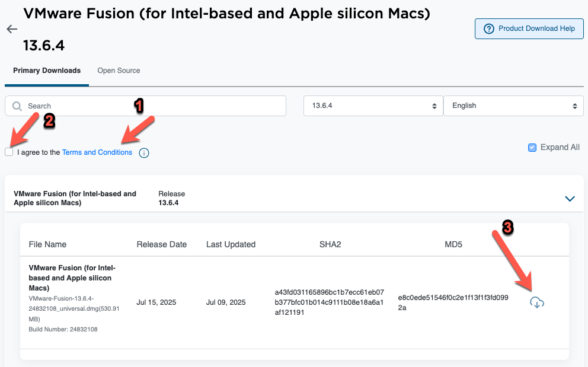
Task: Click the Last Updated column header
Action: point(231,244)
